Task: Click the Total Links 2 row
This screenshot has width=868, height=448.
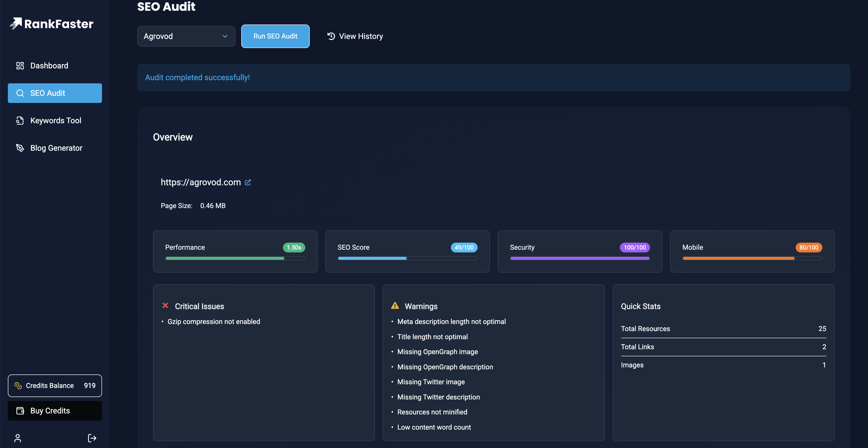Action: click(723, 347)
